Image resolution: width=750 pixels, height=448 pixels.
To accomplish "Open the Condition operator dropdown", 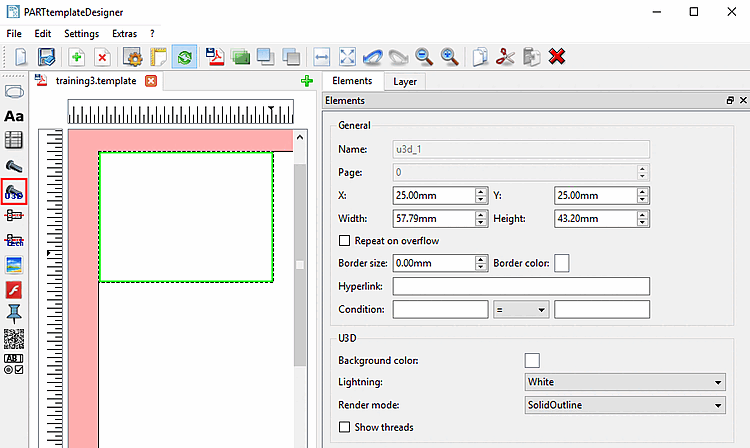I will [x=521, y=309].
